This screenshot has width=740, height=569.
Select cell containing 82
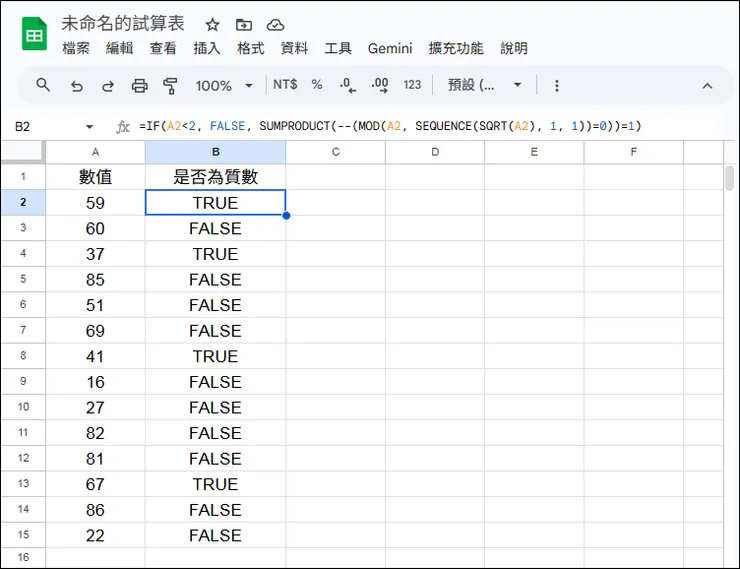(x=95, y=433)
